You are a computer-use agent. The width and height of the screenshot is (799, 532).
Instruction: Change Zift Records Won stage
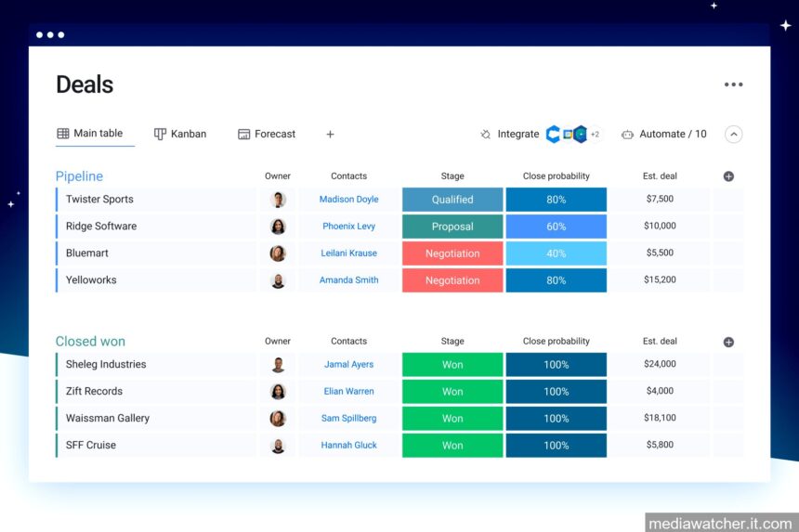pos(452,392)
